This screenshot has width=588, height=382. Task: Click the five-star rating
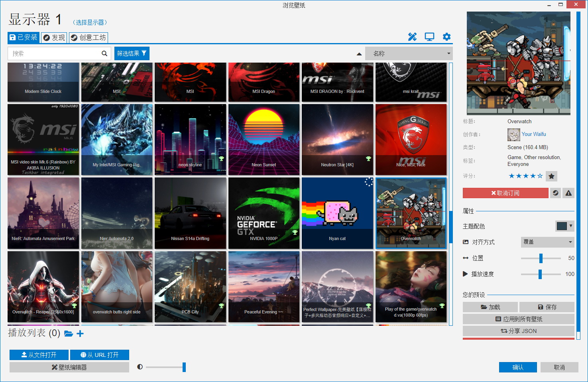click(x=525, y=176)
